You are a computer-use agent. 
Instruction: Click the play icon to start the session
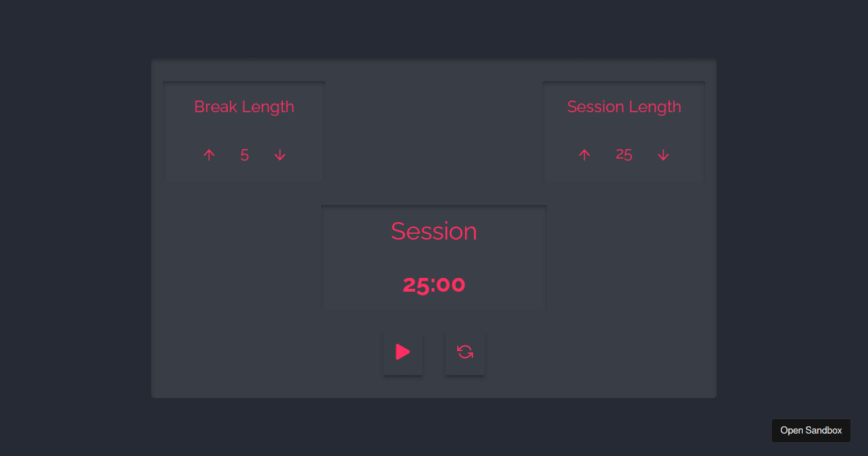coord(403,352)
